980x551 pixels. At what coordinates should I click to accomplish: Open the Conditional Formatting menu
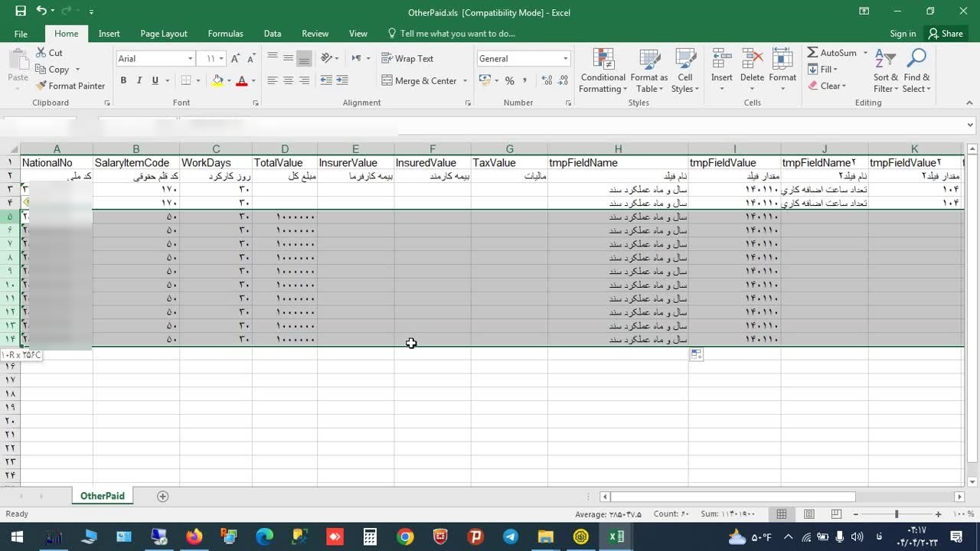click(603, 71)
